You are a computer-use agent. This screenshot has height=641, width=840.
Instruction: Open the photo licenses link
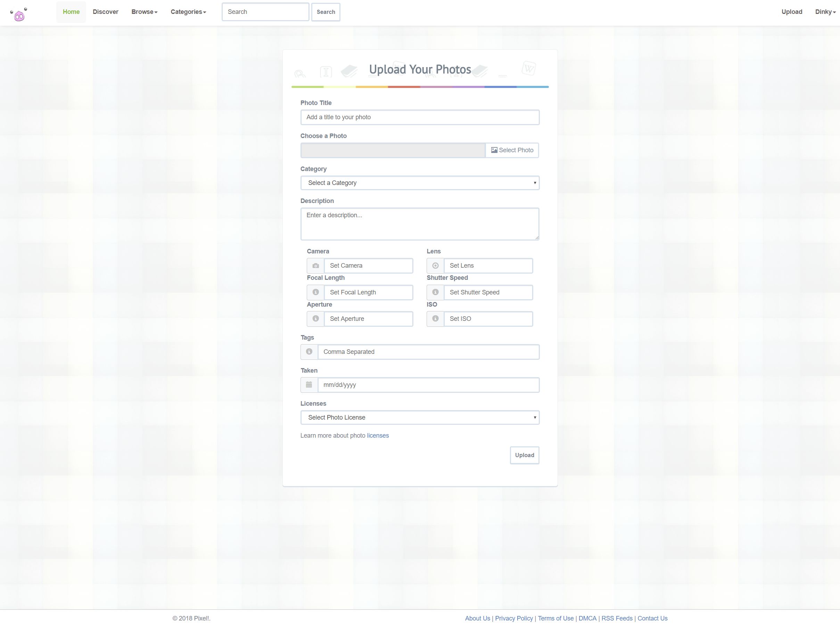(378, 435)
